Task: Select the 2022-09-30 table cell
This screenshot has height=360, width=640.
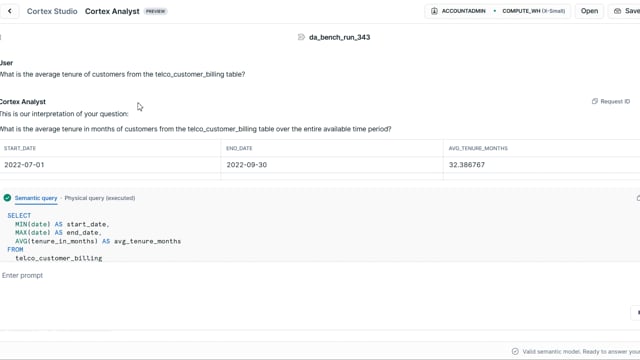Action: (x=332, y=165)
